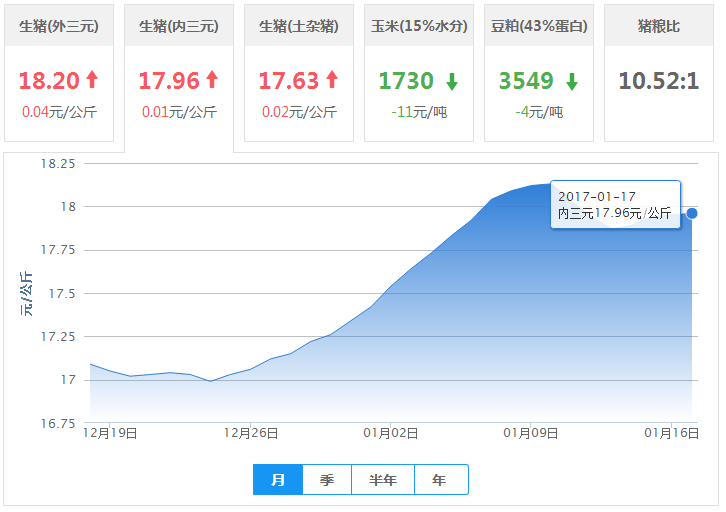The image size is (726, 512).
Task: Click red up arrow beside 17.96
Action: (212, 80)
